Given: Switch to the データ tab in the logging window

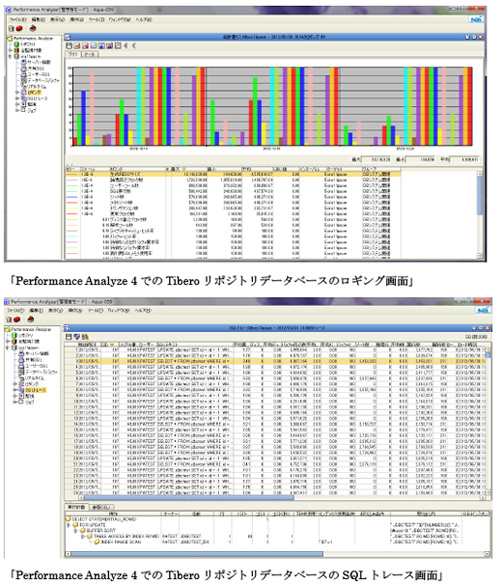Looking at the screenshot, I should 89,54.
